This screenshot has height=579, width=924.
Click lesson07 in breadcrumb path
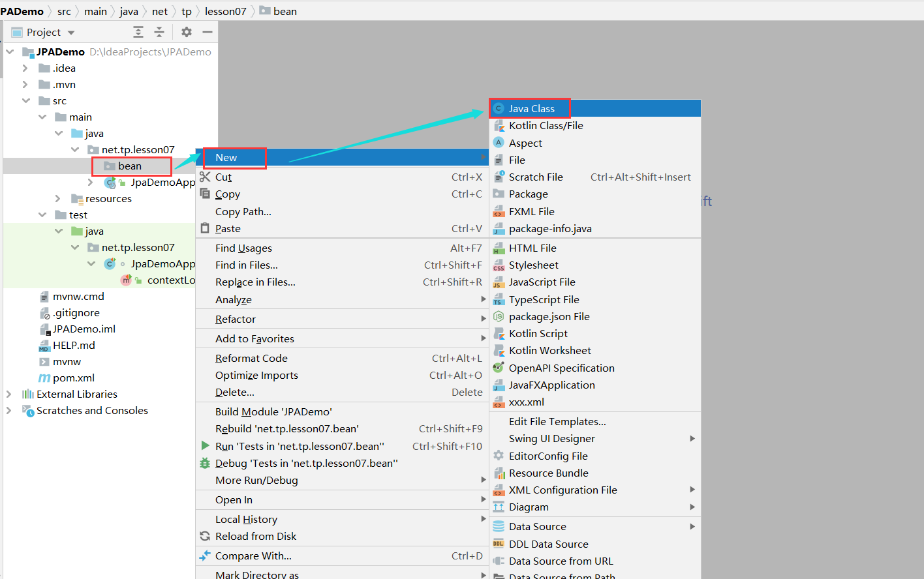pos(226,11)
